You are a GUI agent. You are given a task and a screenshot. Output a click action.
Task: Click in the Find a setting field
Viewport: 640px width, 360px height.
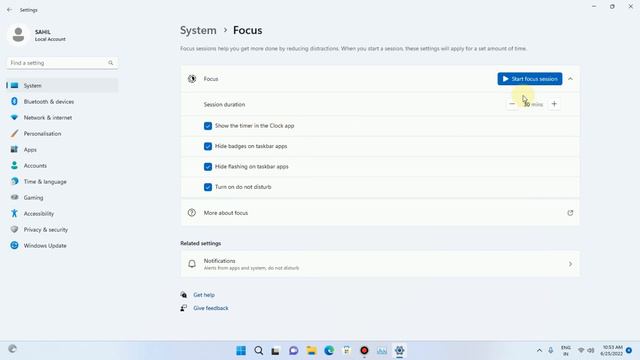62,63
